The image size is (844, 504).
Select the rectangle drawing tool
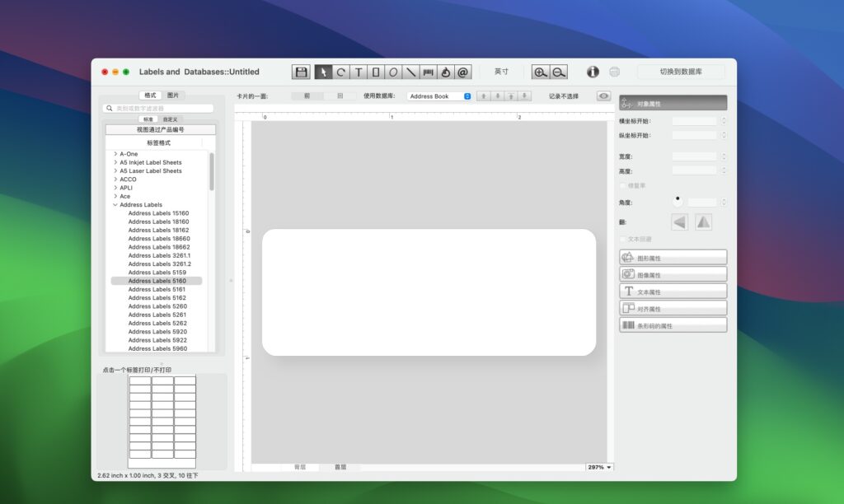(x=376, y=72)
